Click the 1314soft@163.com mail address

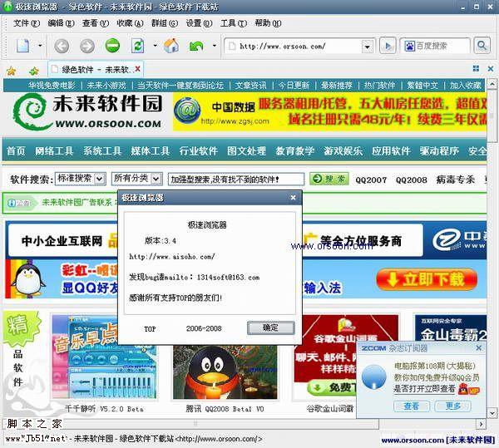click(228, 277)
